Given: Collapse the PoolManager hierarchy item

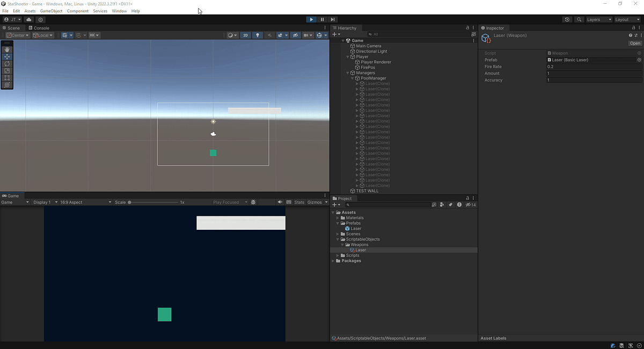Looking at the screenshot, I should click(x=352, y=78).
